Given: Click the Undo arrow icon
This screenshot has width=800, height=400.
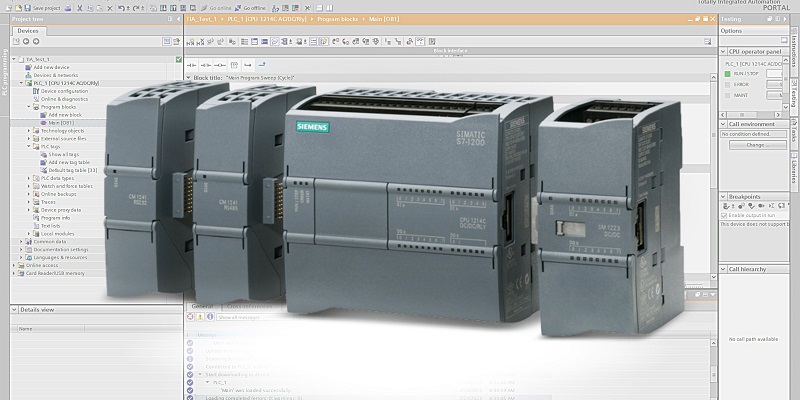Looking at the screenshot, I should pos(121,8).
